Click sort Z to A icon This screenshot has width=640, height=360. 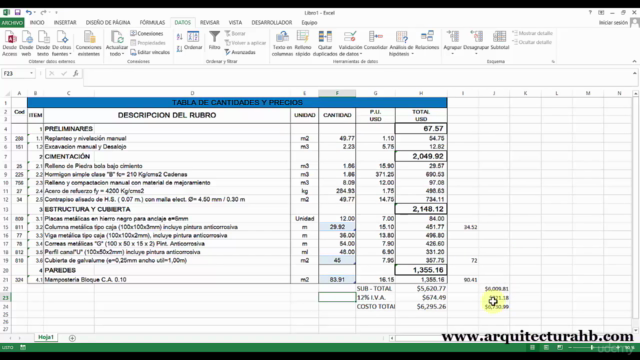180,49
